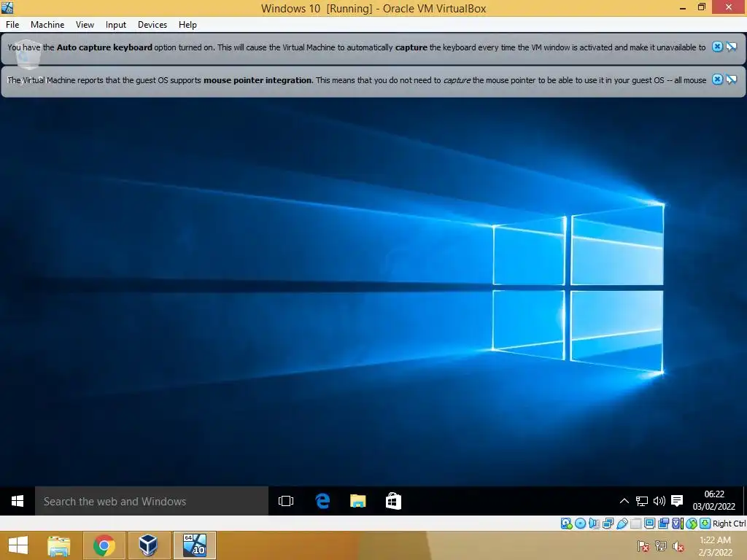Viewport: 747px width, 560px height.
Task: Click the mouse integration indicator
Action: coord(692,524)
